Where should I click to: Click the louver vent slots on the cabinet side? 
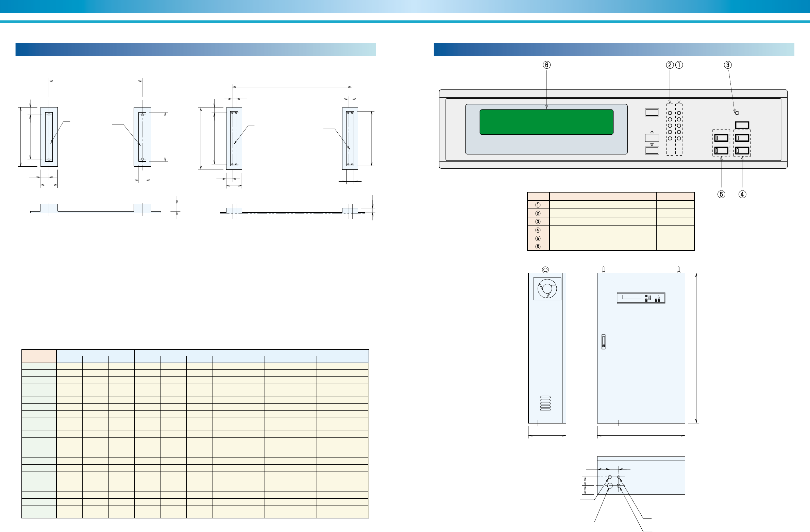(x=545, y=403)
